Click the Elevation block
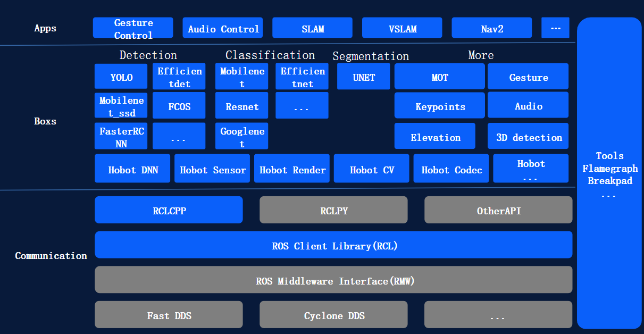The height and width of the screenshot is (334, 644). [x=435, y=136]
